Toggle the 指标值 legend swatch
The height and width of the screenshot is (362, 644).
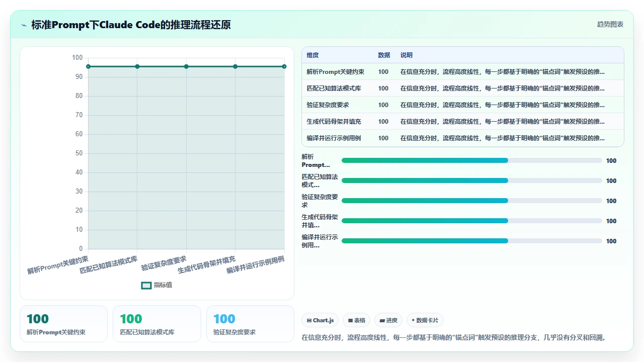pyautogui.click(x=146, y=285)
